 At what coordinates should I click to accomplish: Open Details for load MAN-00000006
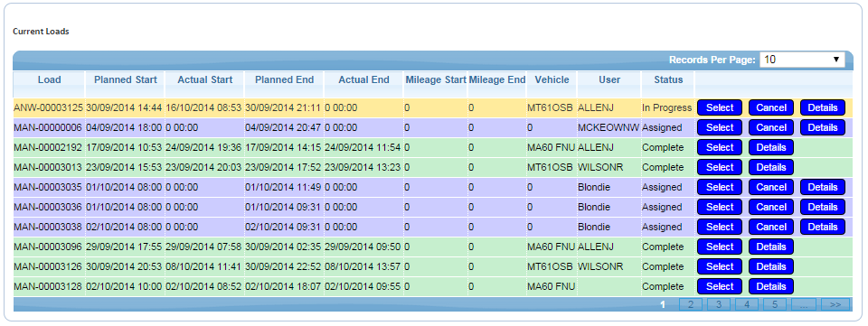(823, 127)
